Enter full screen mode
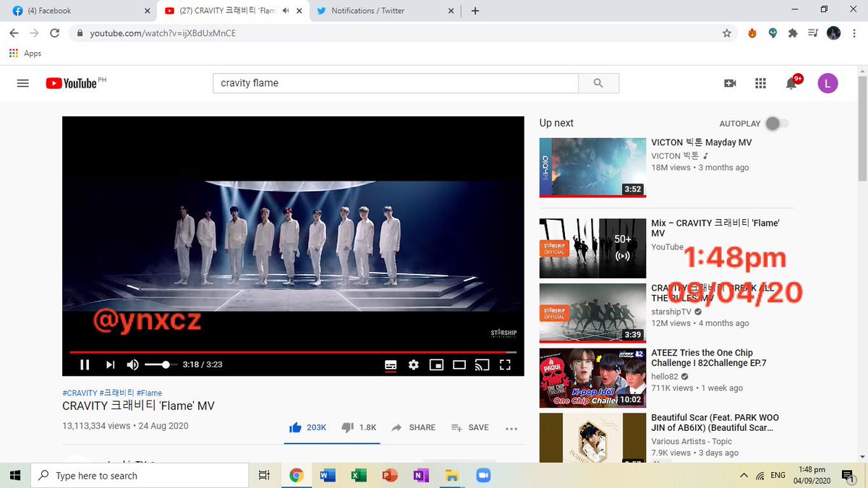868x488 pixels. click(x=506, y=365)
